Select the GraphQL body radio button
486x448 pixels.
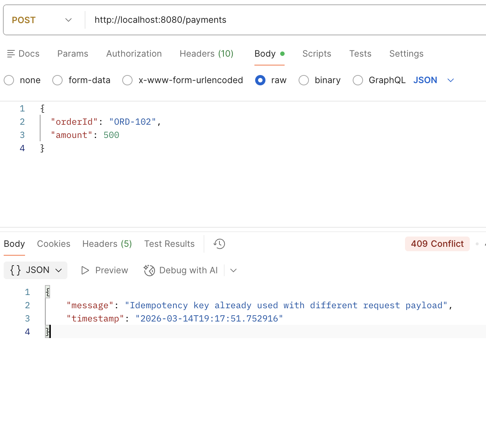coord(358,80)
